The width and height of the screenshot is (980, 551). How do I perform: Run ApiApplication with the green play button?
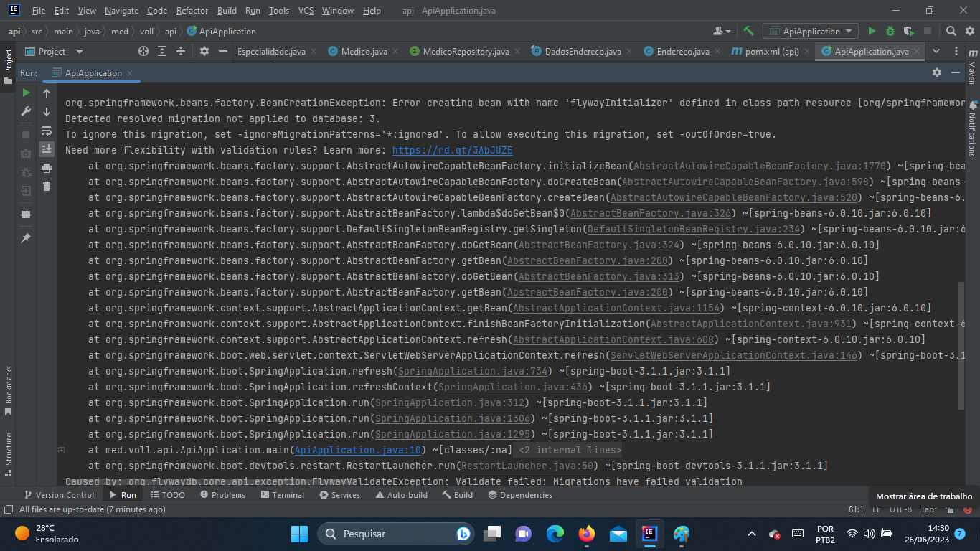coord(872,31)
